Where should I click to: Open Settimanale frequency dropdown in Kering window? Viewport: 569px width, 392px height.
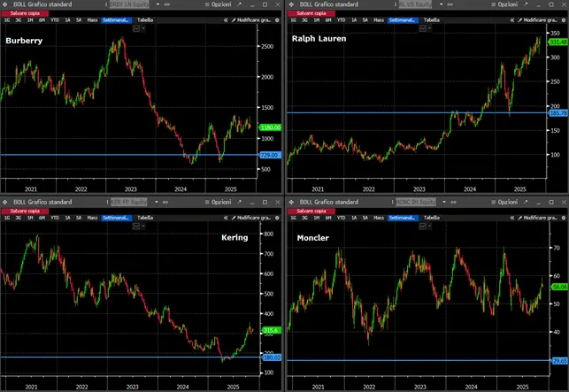click(x=116, y=218)
